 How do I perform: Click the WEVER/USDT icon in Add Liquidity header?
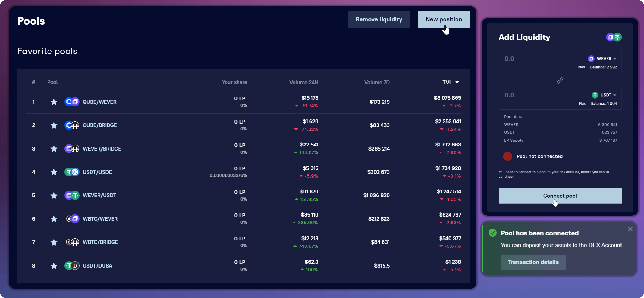click(614, 37)
